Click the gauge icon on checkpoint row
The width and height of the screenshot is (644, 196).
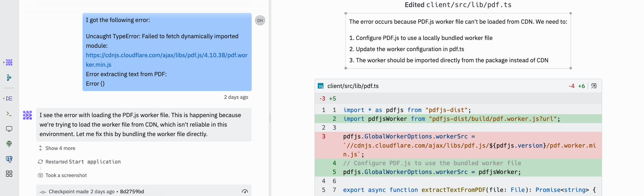pyautogui.click(x=245, y=192)
